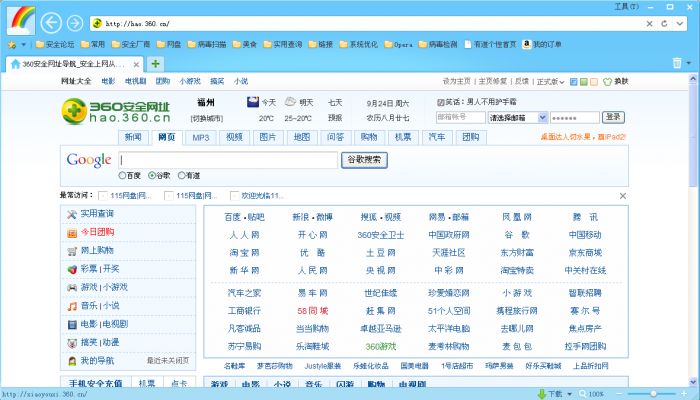
Task: Click the 主页修复 link
Action: click(x=492, y=81)
